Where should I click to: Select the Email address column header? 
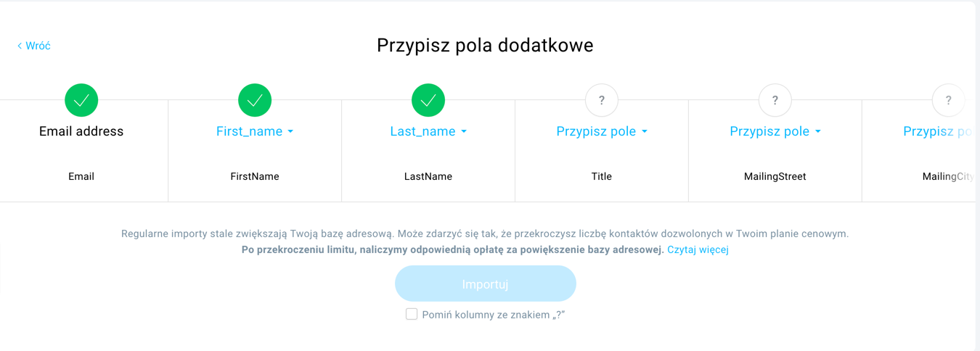point(81,131)
